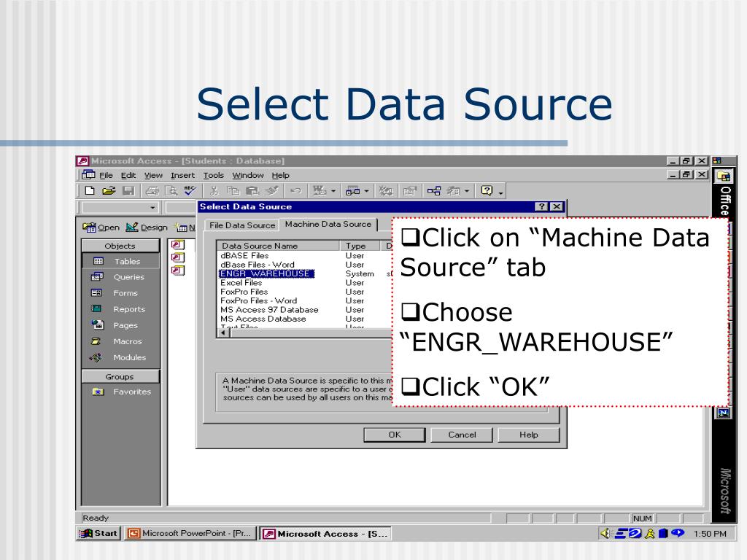
Task: Click the Paste clipboard icon
Action: tap(252, 191)
